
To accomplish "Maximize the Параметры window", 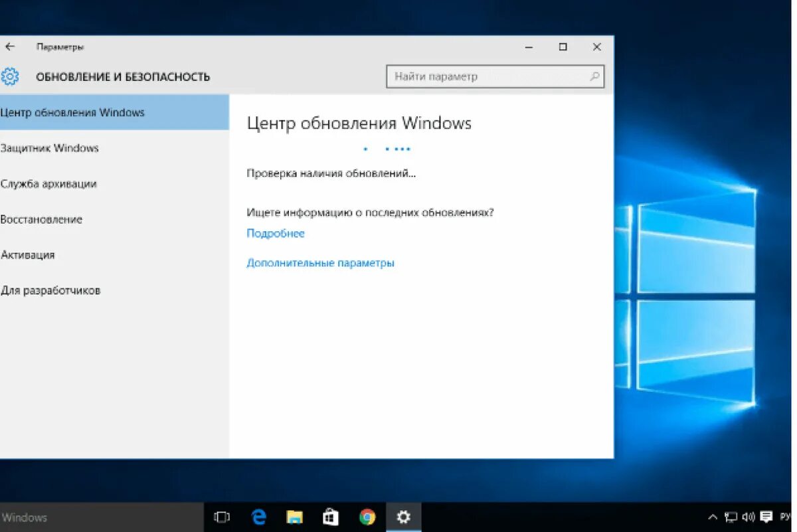I will 563,47.
